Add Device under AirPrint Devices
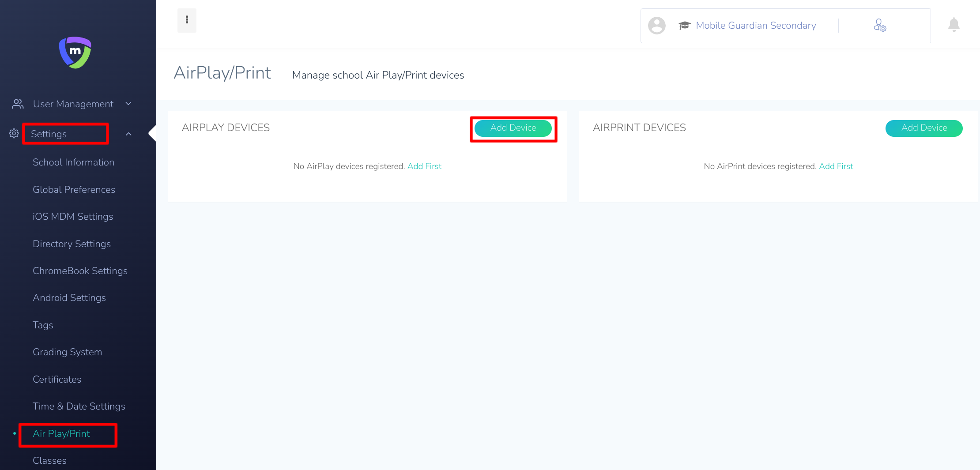Screen dimensions: 980x470 (924, 128)
